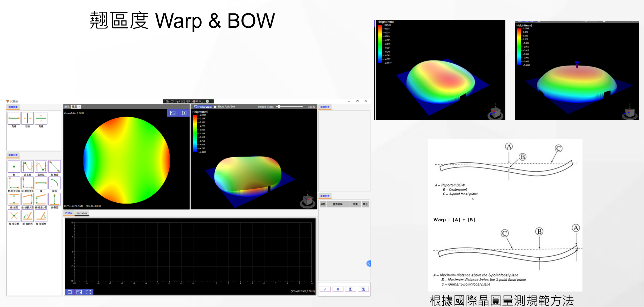
Task: Click the fit-view icon below profile chart
Action: 79,292
